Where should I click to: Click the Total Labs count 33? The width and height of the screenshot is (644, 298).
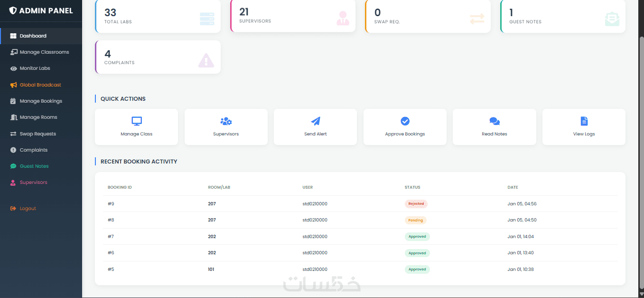(111, 13)
